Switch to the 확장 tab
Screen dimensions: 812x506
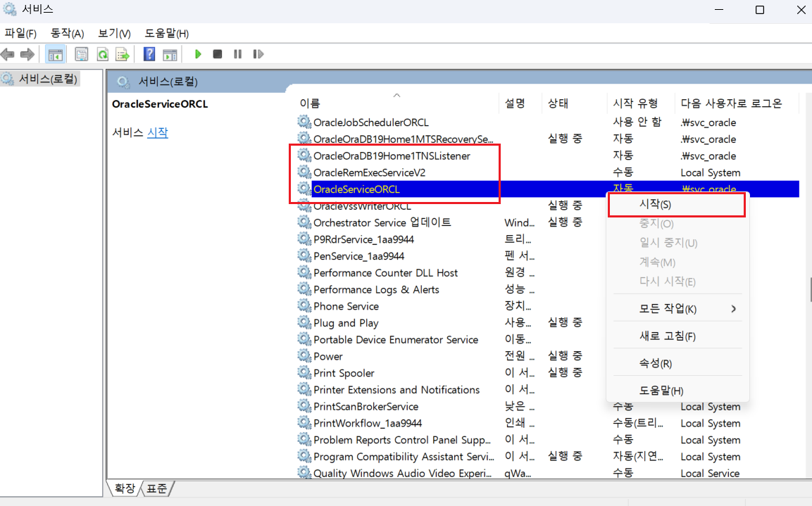coord(125,488)
